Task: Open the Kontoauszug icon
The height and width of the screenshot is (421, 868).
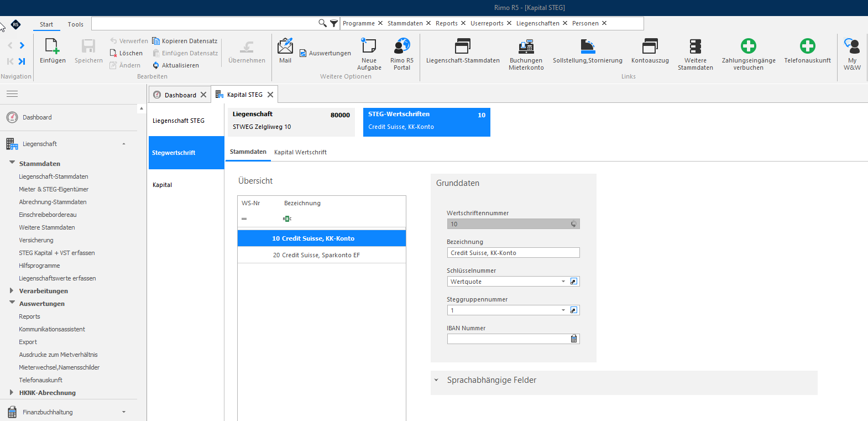Action: 650,46
